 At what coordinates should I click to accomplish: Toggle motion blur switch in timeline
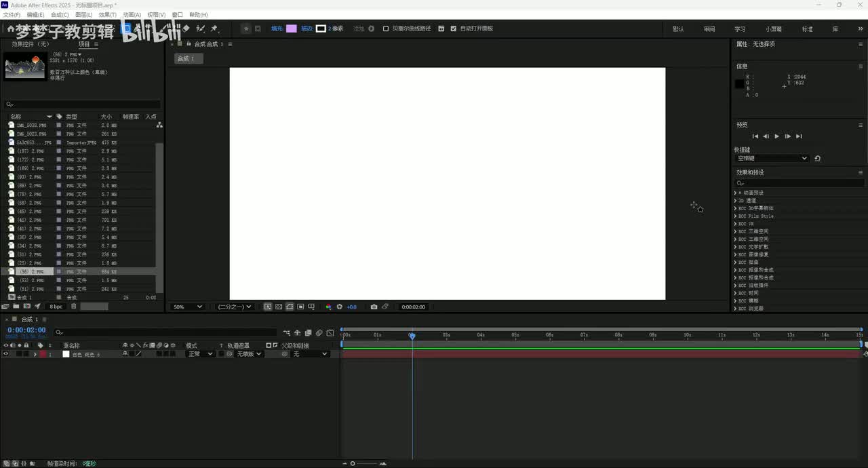[x=319, y=333]
